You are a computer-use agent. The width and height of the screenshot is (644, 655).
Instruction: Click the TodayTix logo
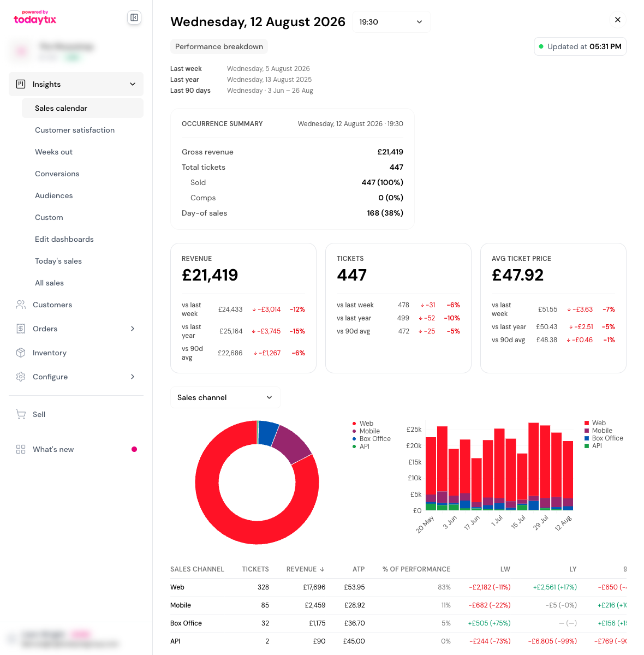click(35, 18)
